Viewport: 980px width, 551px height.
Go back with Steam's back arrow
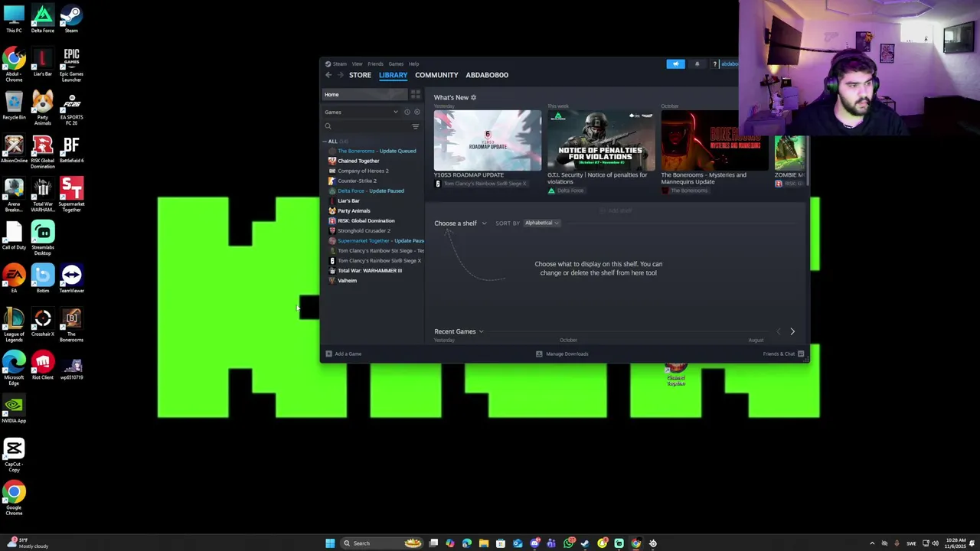pos(328,75)
